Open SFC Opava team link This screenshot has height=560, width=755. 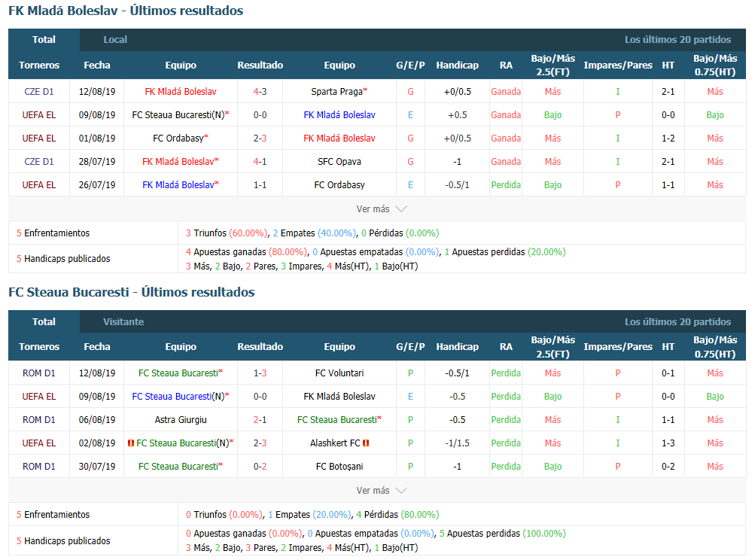coord(339,162)
